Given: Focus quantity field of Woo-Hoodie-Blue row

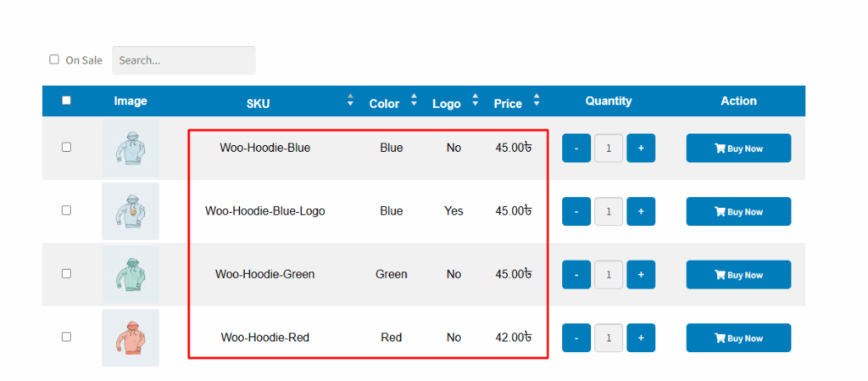Looking at the screenshot, I should point(609,148).
